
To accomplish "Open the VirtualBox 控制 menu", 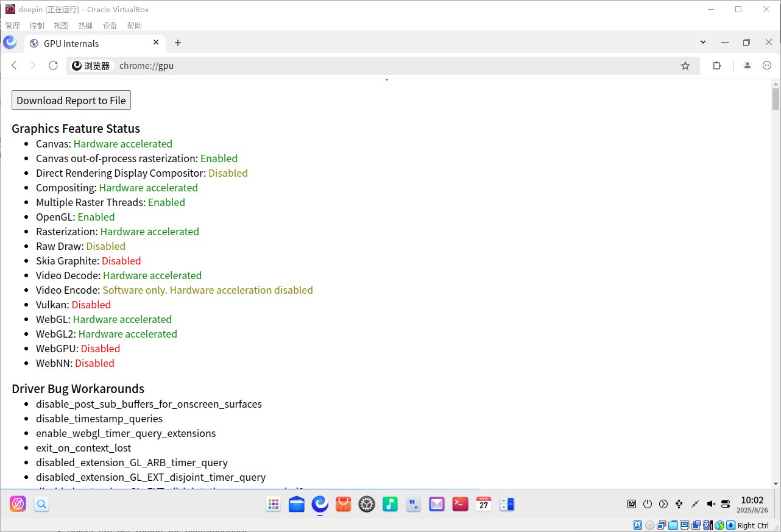I will click(x=37, y=26).
